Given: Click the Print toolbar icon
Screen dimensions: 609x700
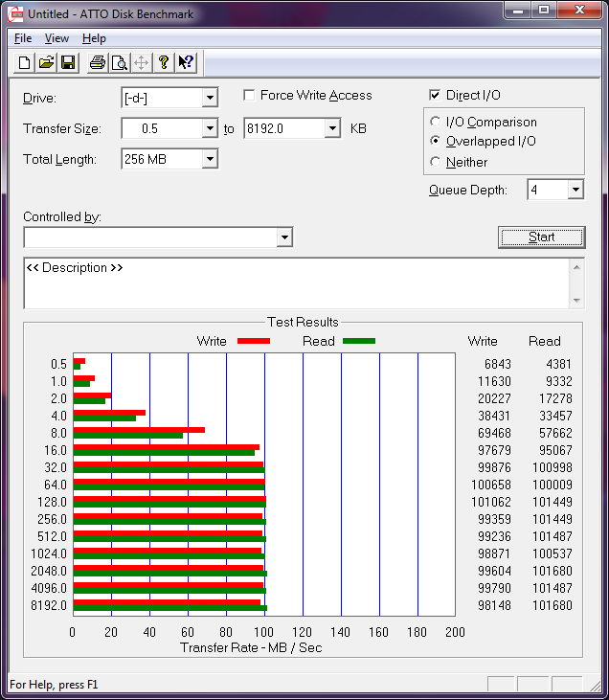Looking at the screenshot, I should tap(98, 62).
